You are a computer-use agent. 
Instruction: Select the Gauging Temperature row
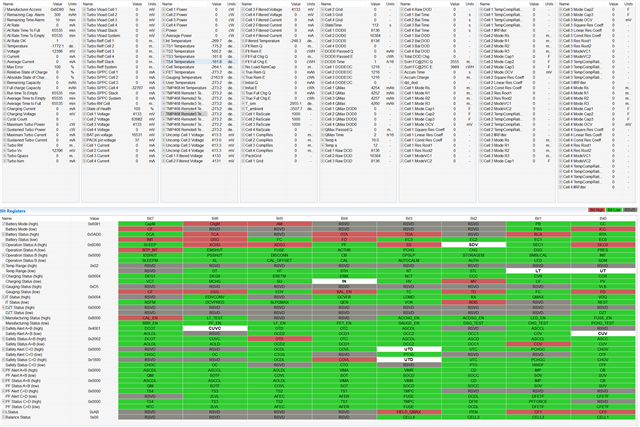pos(199,78)
